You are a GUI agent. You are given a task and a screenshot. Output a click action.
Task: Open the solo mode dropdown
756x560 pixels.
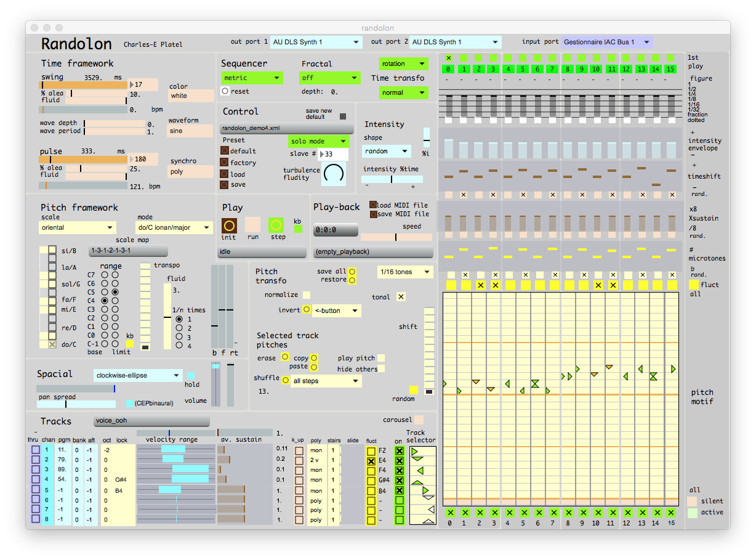tap(318, 141)
